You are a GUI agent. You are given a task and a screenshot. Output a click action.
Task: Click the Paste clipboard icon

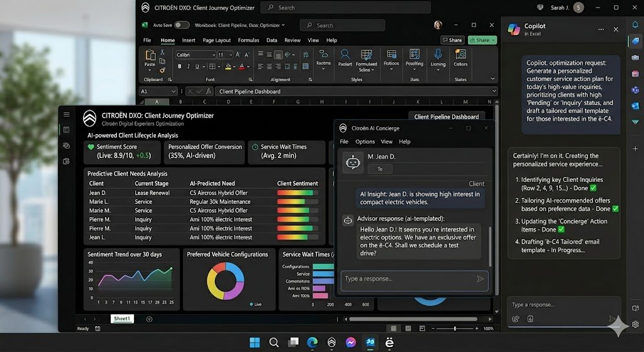(150, 55)
